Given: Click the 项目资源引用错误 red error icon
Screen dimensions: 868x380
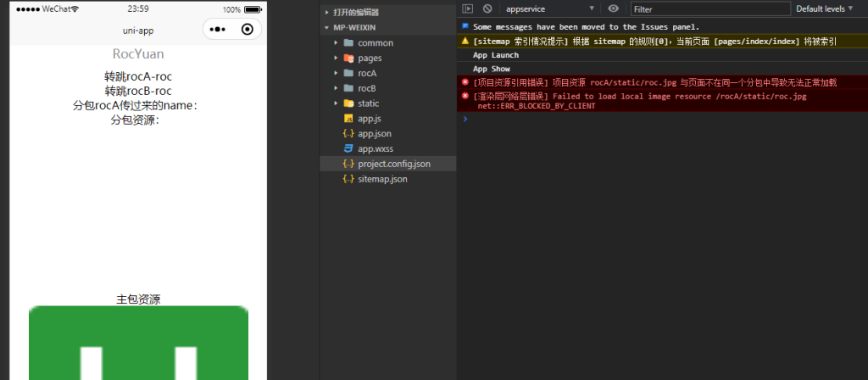Looking at the screenshot, I should click(465, 82).
